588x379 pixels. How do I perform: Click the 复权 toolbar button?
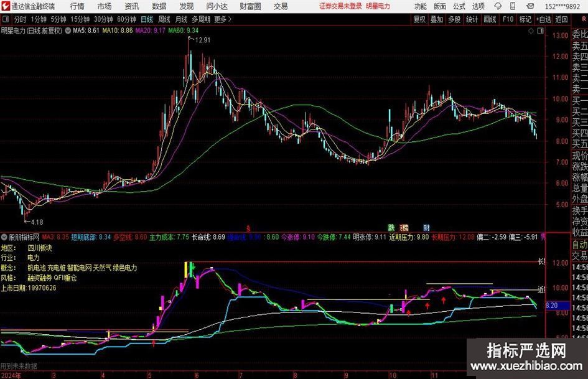click(419, 19)
